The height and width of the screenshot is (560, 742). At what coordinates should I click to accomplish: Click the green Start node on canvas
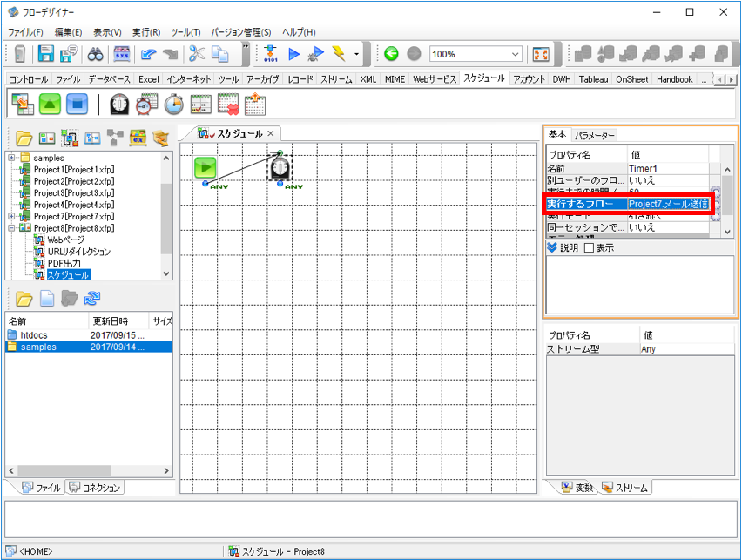pyautogui.click(x=206, y=167)
